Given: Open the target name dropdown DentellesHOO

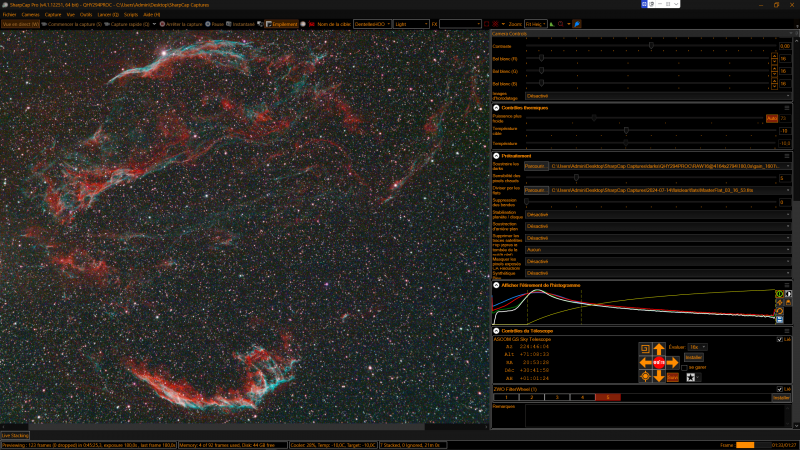Looking at the screenshot, I should (x=372, y=24).
